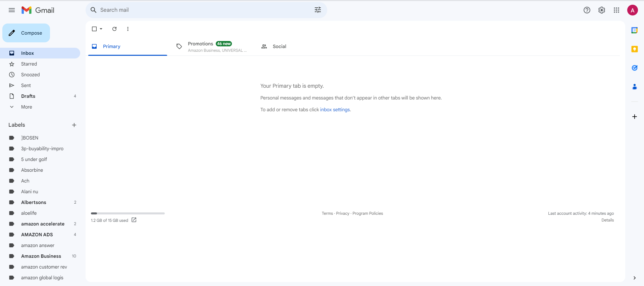644x286 pixels.
Task: Switch to the Promotions tab
Action: 212,46
